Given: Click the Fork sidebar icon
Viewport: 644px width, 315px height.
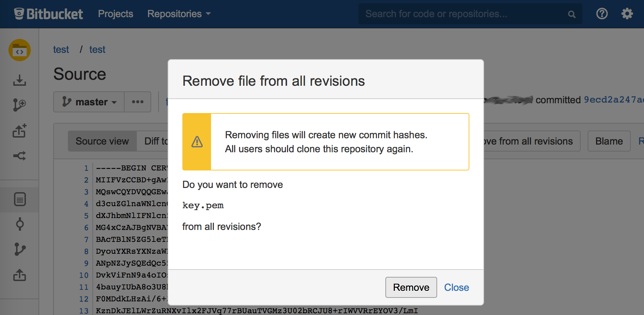Looking at the screenshot, I should point(20,156).
